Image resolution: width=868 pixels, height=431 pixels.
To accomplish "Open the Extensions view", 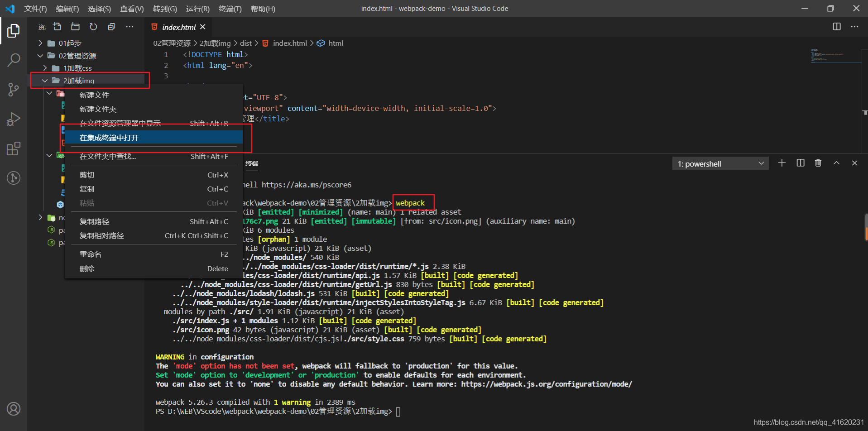I will point(14,148).
